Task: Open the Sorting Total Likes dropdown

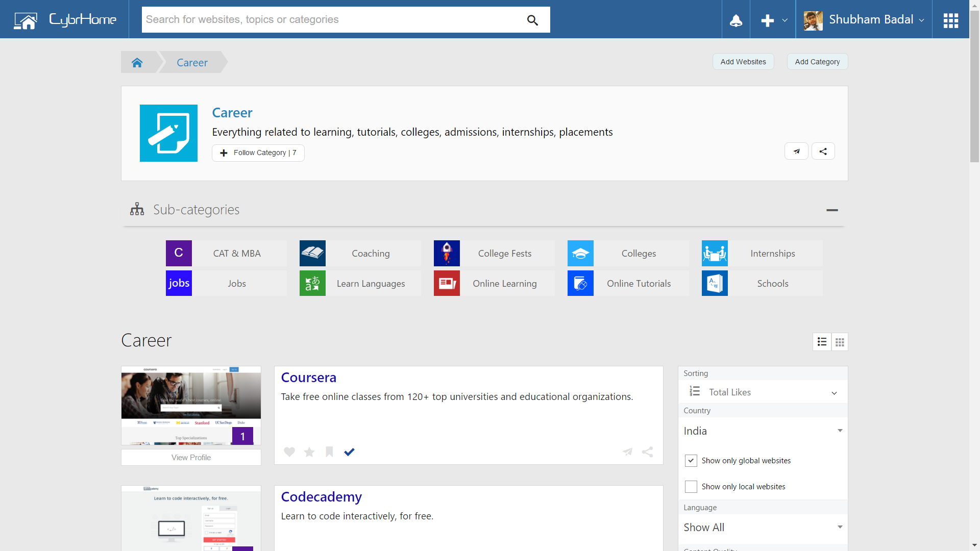Action: [763, 392]
